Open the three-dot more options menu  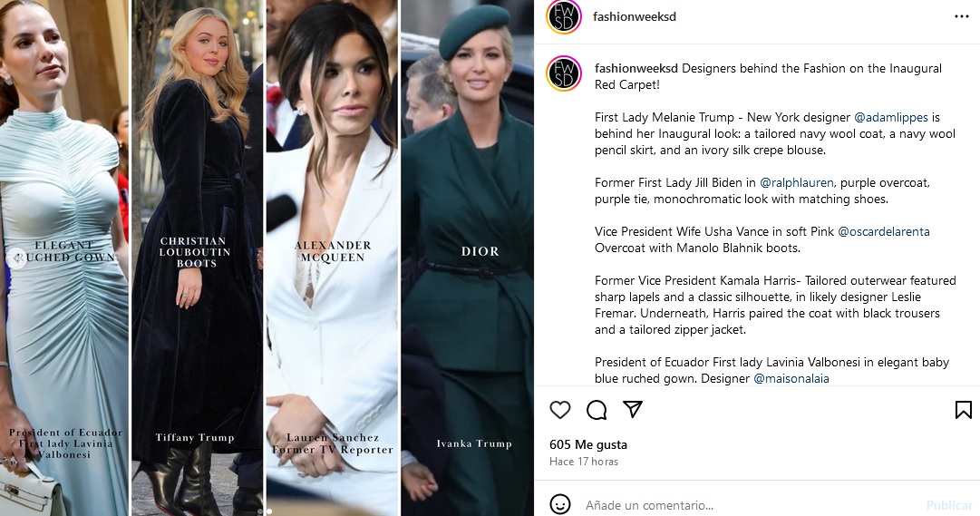tap(962, 17)
